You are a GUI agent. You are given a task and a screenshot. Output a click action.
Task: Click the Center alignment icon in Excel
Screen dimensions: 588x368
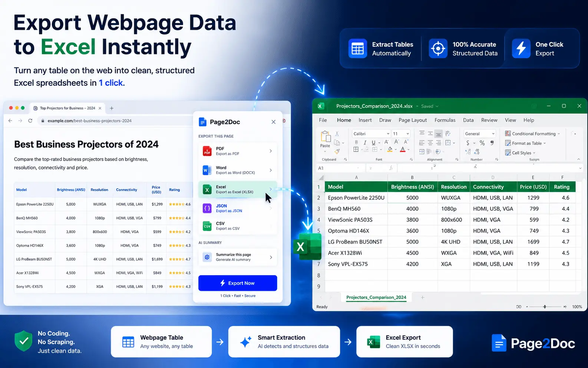click(430, 142)
